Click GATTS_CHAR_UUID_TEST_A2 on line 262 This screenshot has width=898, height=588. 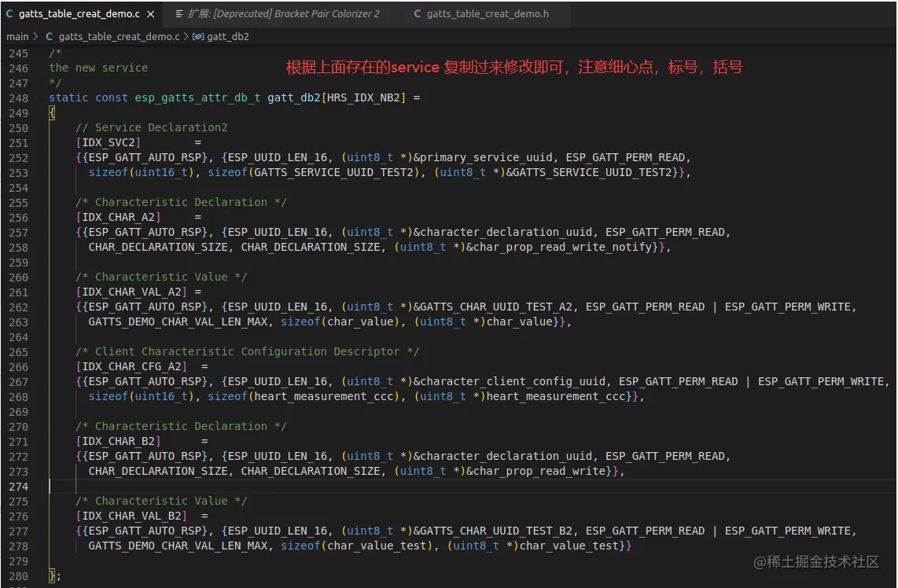tap(496, 307)
